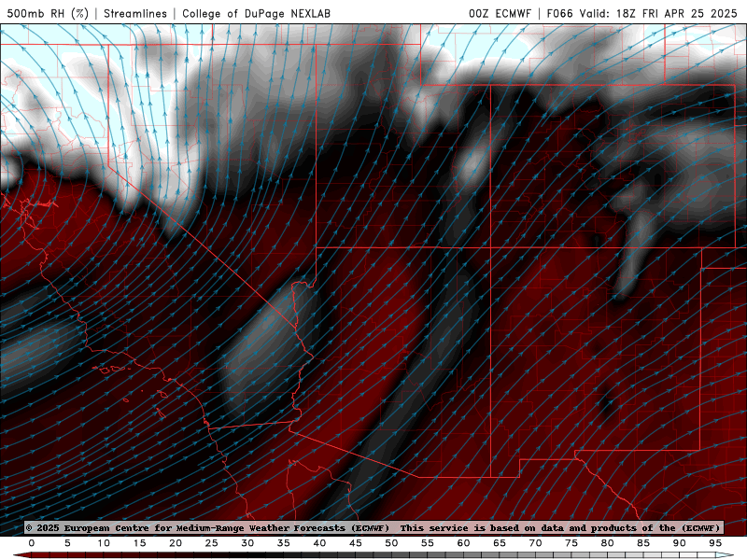Click the "70" colorbar scale label
Image resolution: width=747 pixels, height=560 pixels.
click(x=535, y=543)
